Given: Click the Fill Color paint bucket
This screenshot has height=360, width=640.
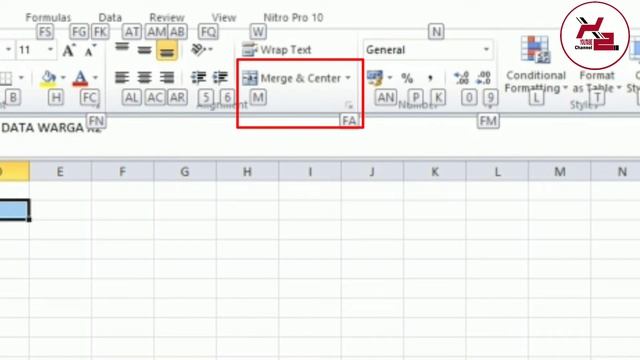Looking at the screenshot, I should 49,78.
